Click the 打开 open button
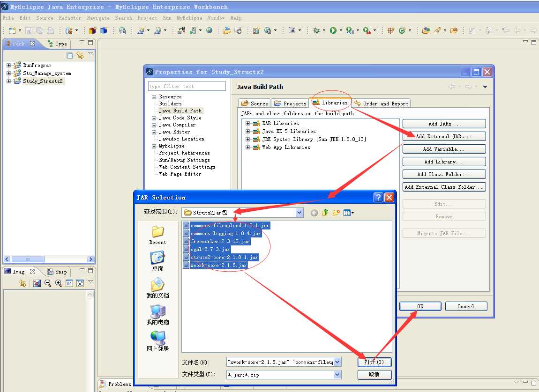Viewport: 539px width, 392px height. [374, 362]
